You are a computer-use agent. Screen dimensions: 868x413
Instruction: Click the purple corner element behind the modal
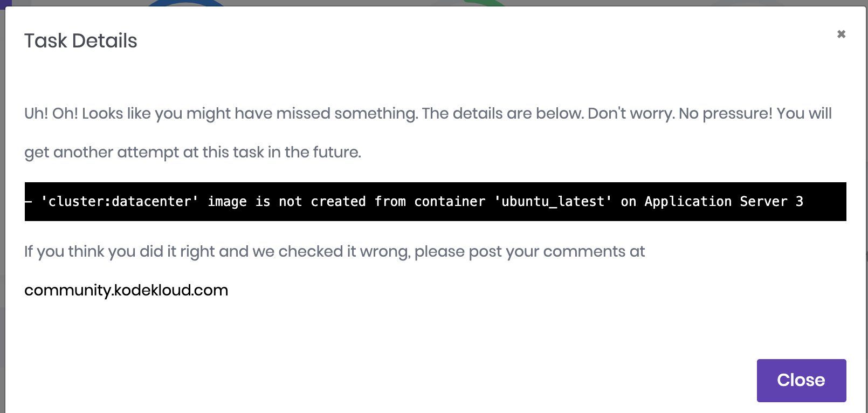point(5,3)
